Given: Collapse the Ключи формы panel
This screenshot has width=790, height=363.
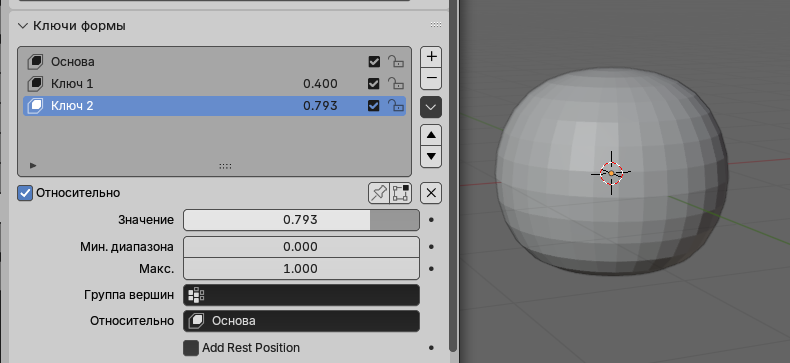Looking at the screenshot, I should click(22, 26).
